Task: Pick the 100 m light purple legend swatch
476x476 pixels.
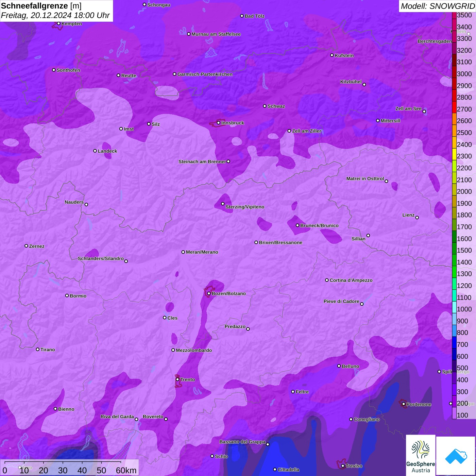Action: click(x=454, y=413)
